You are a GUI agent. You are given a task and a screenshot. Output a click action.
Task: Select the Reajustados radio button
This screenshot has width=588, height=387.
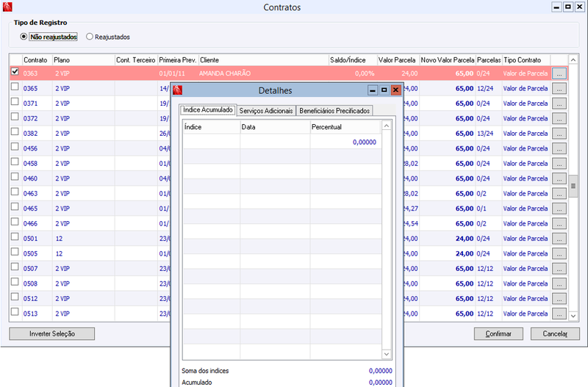pyautogui.click(x=89, y=37)
